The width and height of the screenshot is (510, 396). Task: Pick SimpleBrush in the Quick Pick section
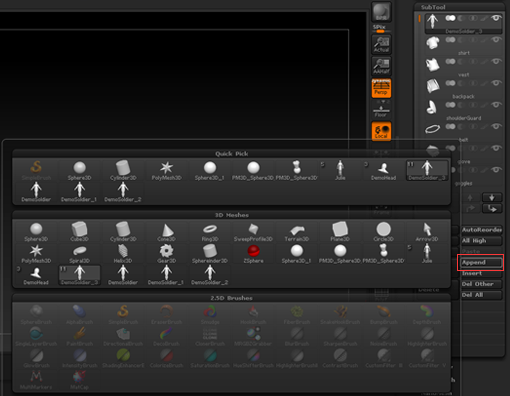pos(36,170)
